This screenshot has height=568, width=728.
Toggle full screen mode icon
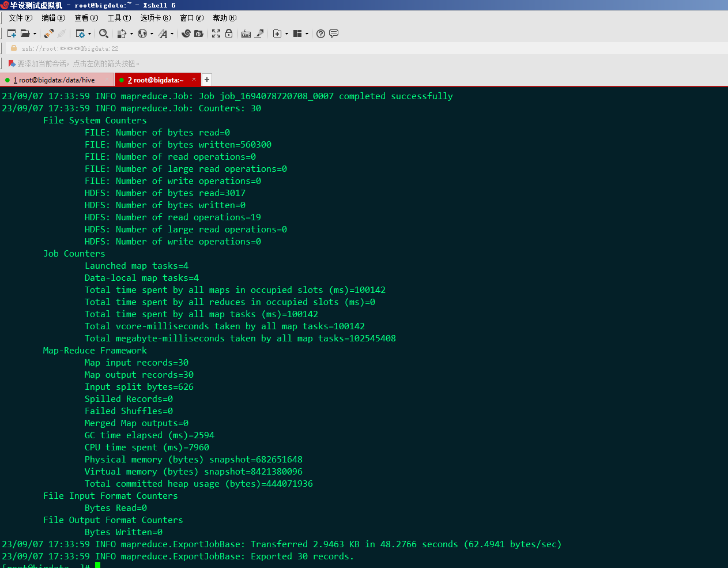pos(216,33)
